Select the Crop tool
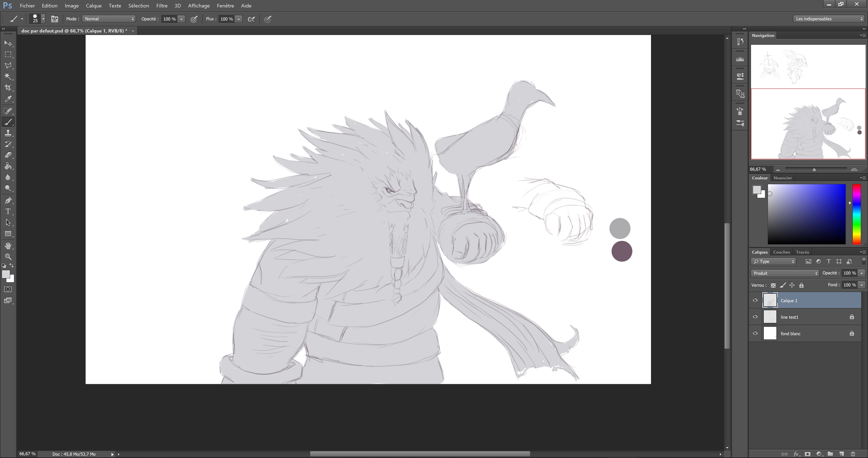 pos(8,88)
